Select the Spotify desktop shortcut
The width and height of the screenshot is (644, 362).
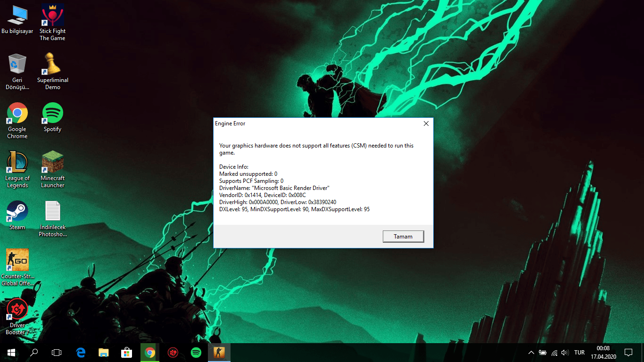click(x=52, y=117)
